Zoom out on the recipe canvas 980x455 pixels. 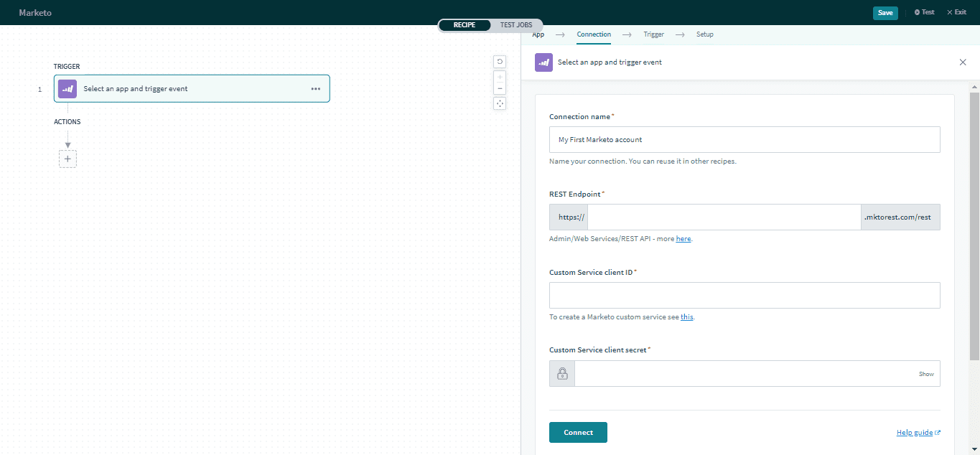pyautogui.click(x=499, y=88)
